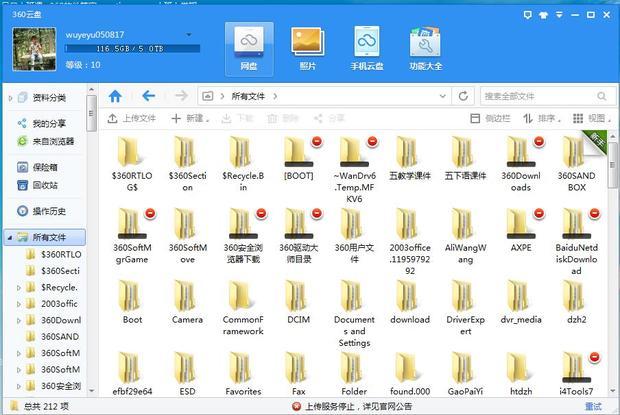Click the 等级：10 level text
Image resolution: width=620 pixels, height=415 pixels.
pyautogui.click(x=83, y=65)
